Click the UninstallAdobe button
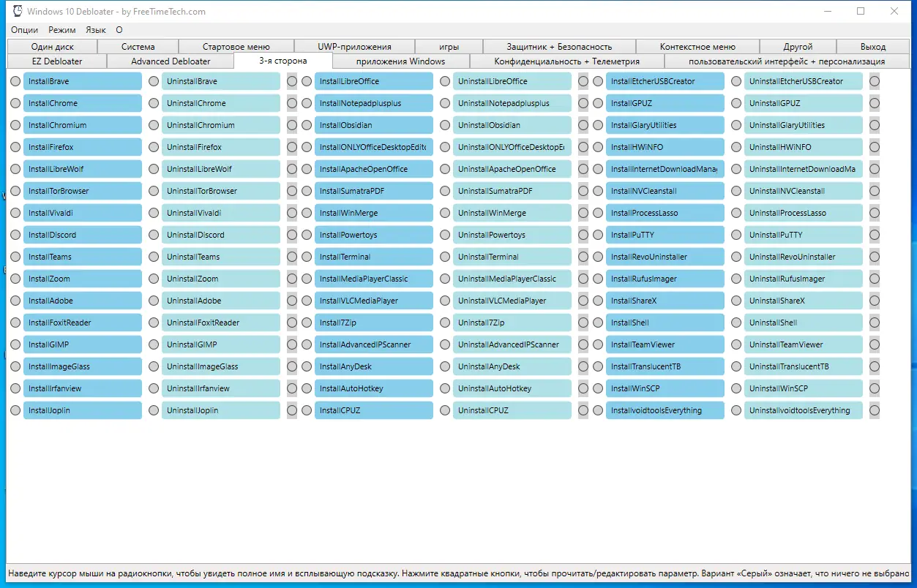917x588 pixels. click(x=221, y=301)
